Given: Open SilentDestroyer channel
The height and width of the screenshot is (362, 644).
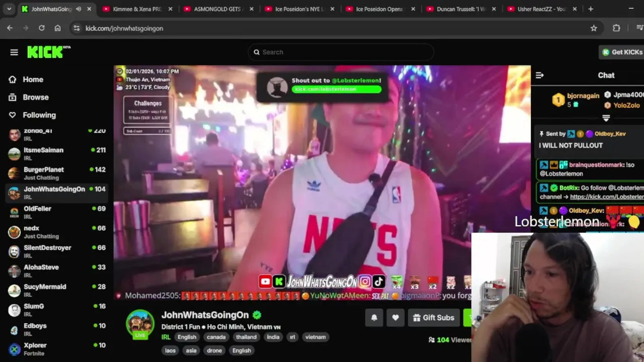Looking at the screenshot, I should 57,251.
